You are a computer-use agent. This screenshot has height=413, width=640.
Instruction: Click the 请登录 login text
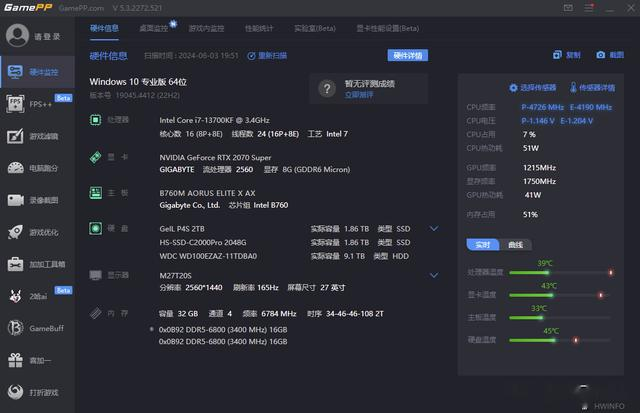pos(47,37)
